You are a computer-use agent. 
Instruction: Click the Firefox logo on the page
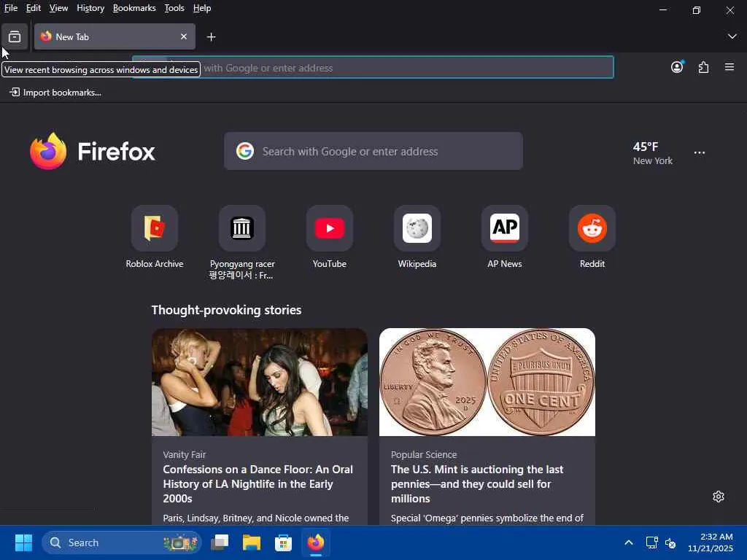click(x=93, y=152)
